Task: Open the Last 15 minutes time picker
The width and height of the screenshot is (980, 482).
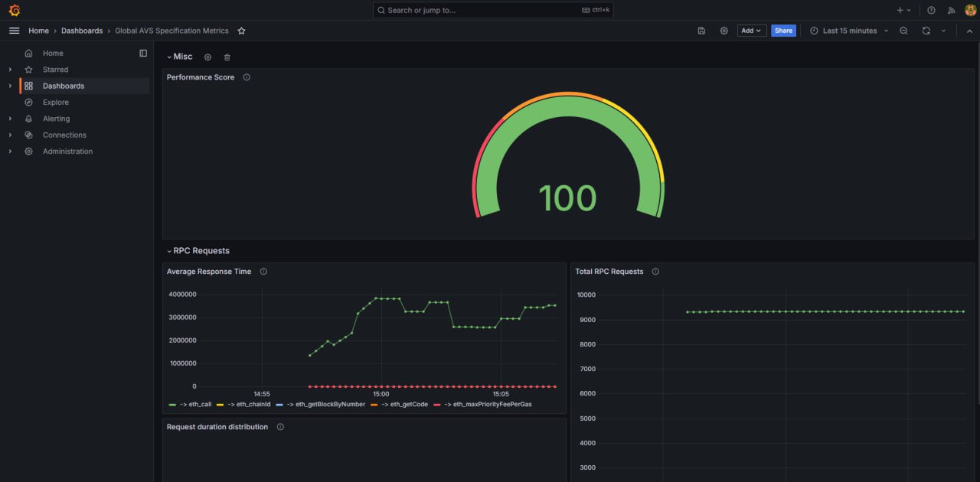Action: (849, 31)
